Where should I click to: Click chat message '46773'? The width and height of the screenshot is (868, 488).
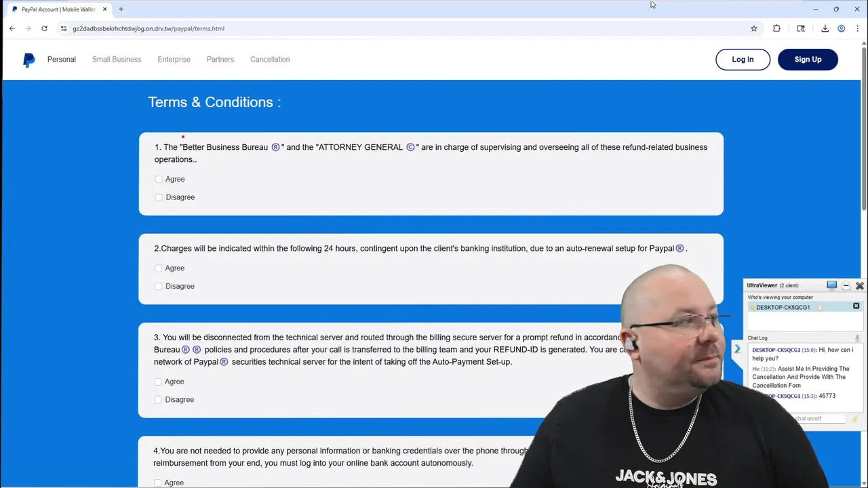point(827,396)
